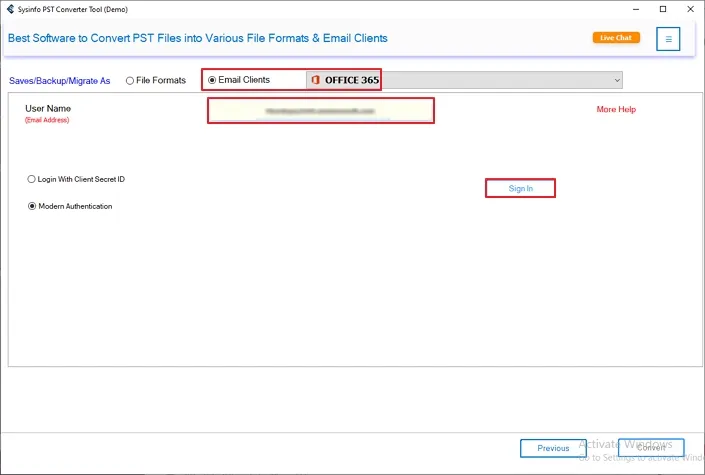The width and height of the screenshot is (705, 475).
Task: Click the title 'Sysinfo PST Converter Tool (Demo)'
Action: point(72,9)
